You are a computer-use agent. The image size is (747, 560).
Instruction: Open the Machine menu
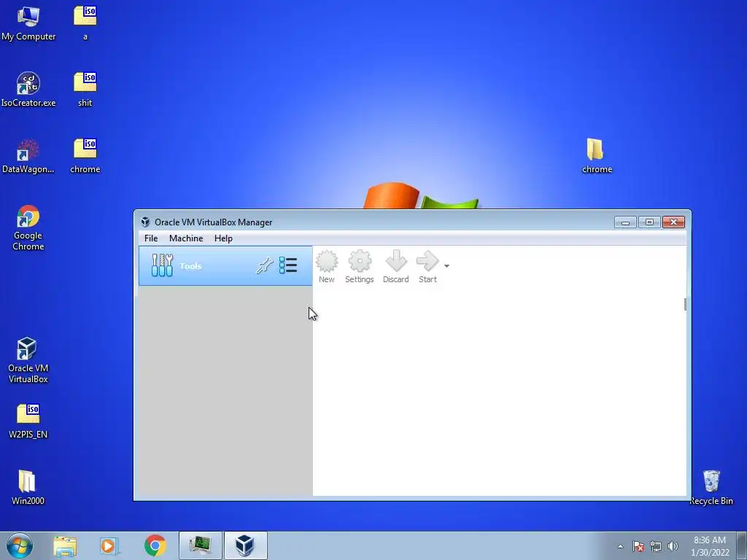point(186,238)
